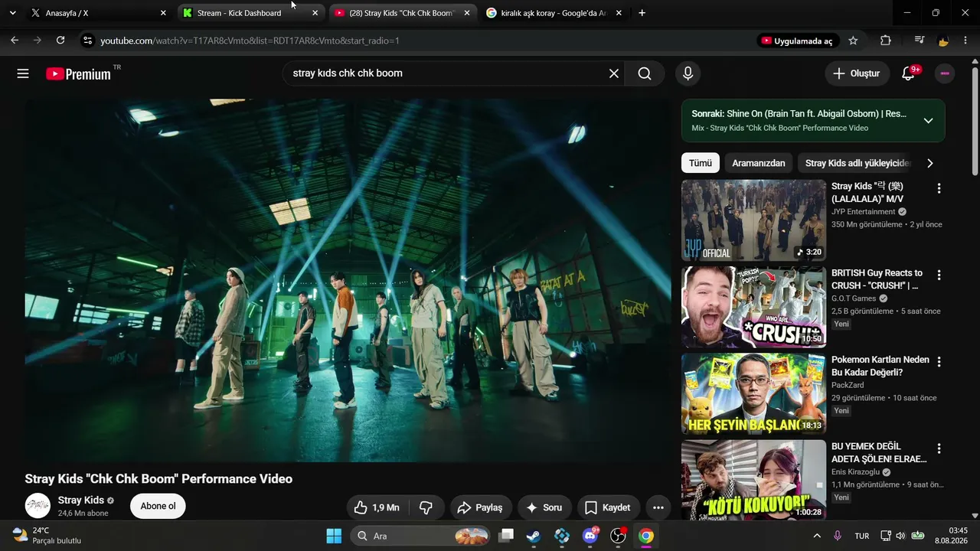Open the Windows taskbar search box

(x=420, y=536)
